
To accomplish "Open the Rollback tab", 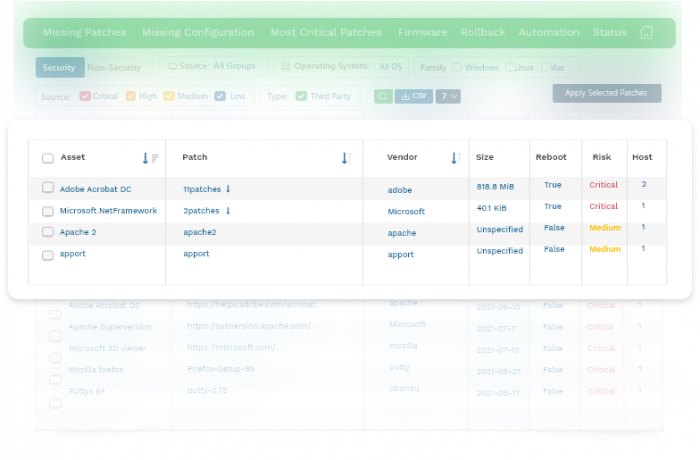I will point(483,32).
